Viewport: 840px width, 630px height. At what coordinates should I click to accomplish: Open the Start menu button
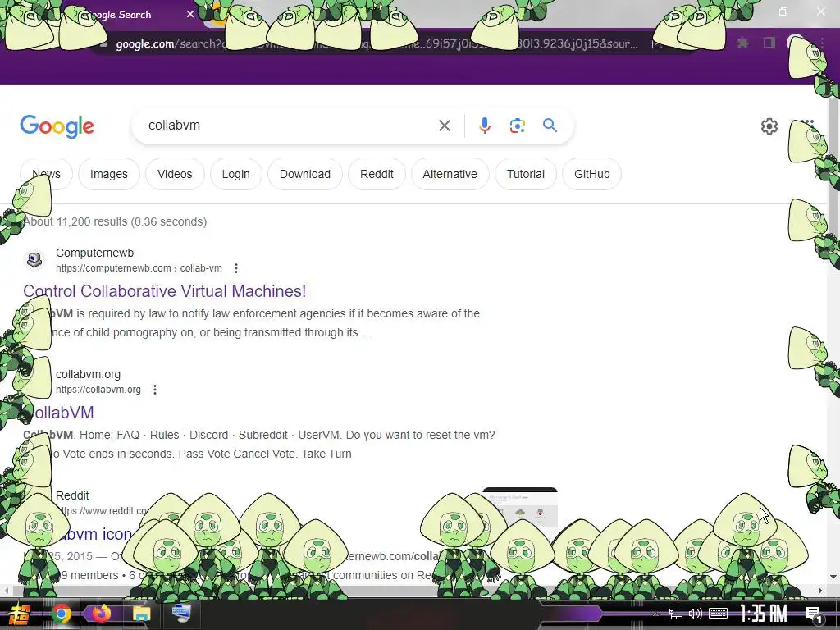tap(20, 614)
